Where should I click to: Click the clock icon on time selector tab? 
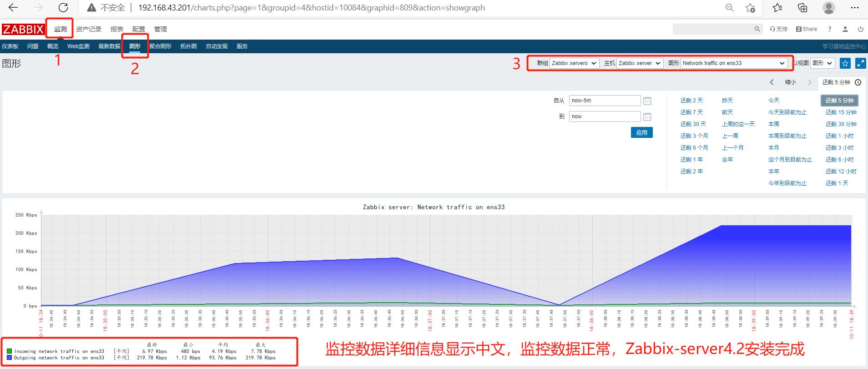tap(858, 82)
